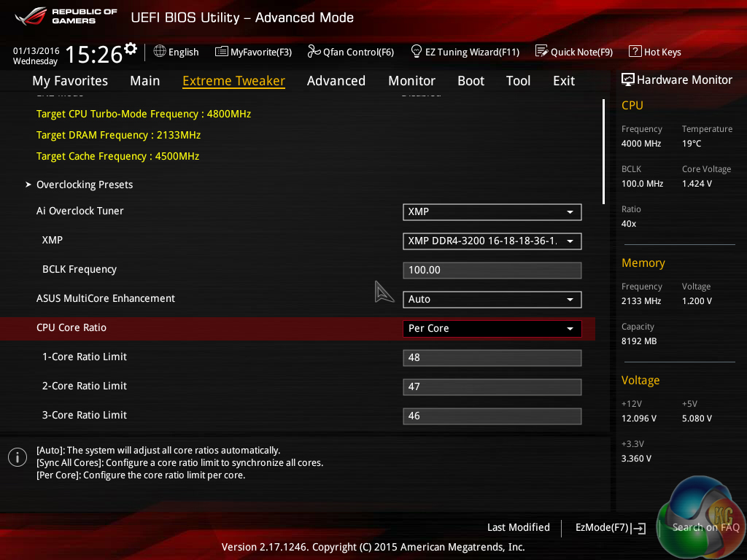
Task: Open the Monitor tab
Action: (411, 81)
